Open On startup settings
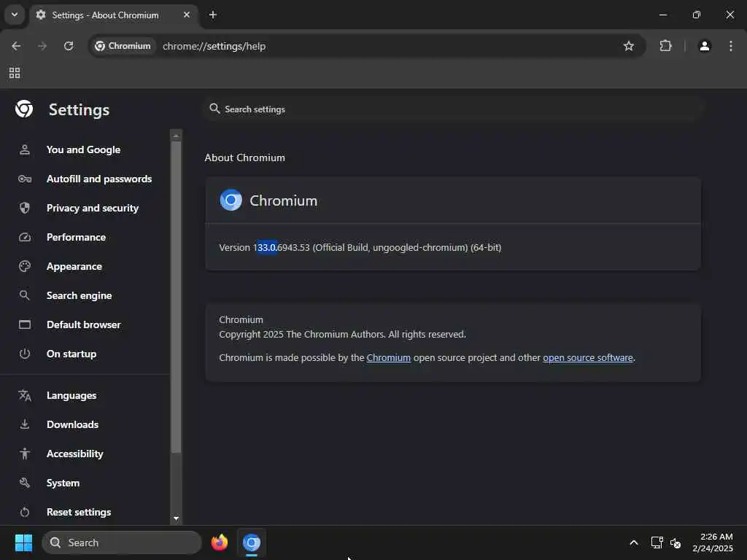This screenshot has height=560, width=747. pos(71,354)
